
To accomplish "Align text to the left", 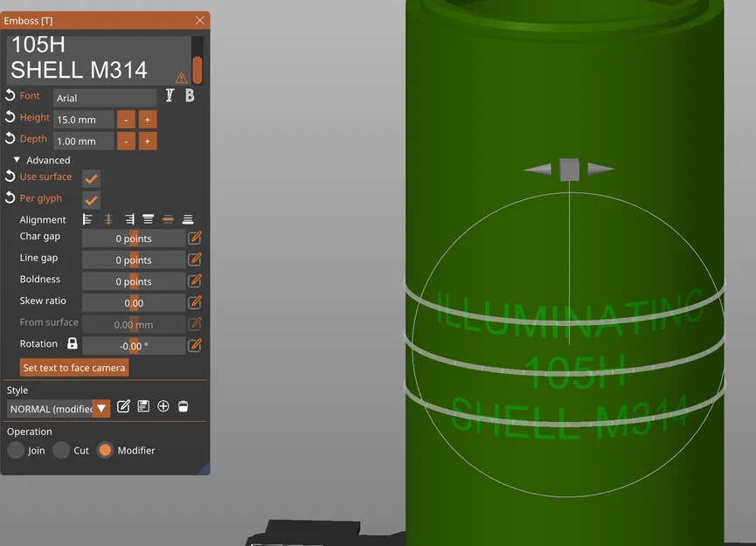I will [x=87, y=220].
